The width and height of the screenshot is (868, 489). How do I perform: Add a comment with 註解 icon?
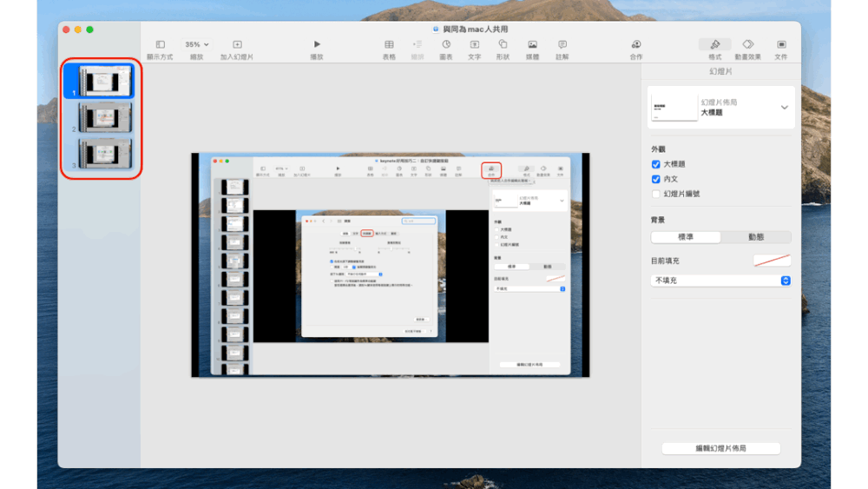[562, 44]
